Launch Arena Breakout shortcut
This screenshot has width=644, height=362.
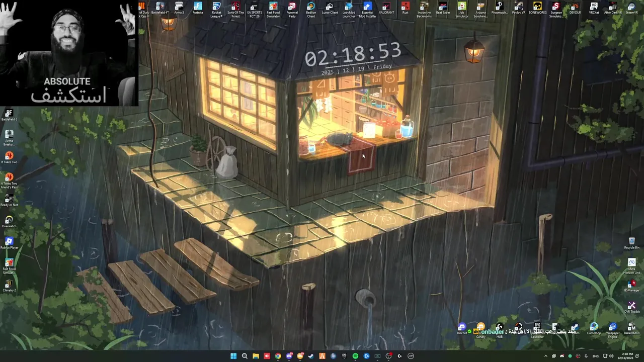[x=9, y=138]
